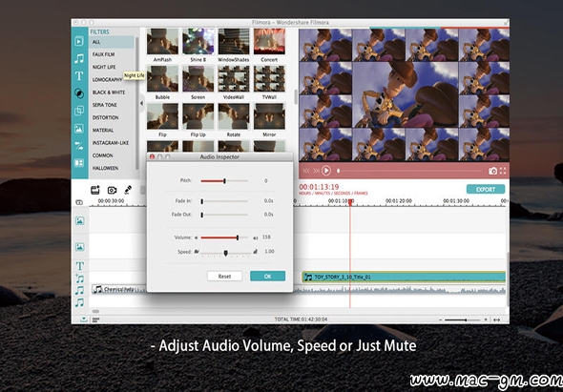The width and height of the screenshot is (563, 392).
Task: Open the Overlays sidebar icon
Action: coord(79,111)
